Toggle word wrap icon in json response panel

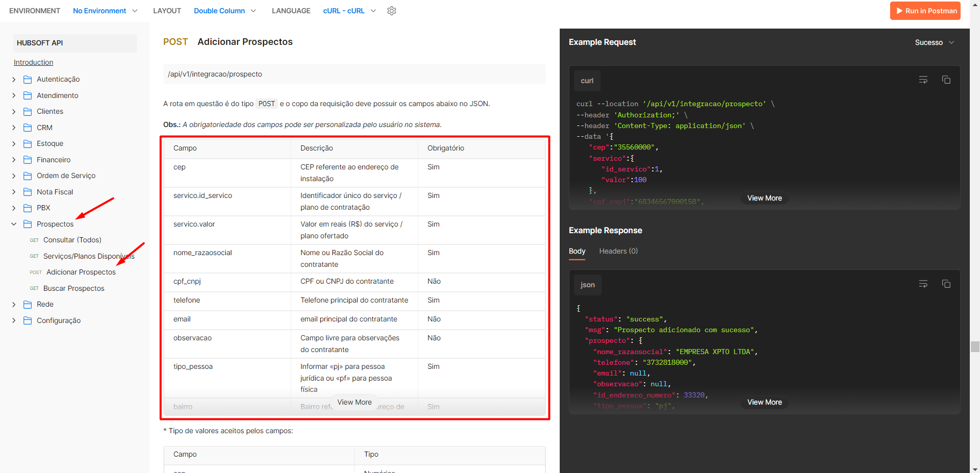pos(923,284)
